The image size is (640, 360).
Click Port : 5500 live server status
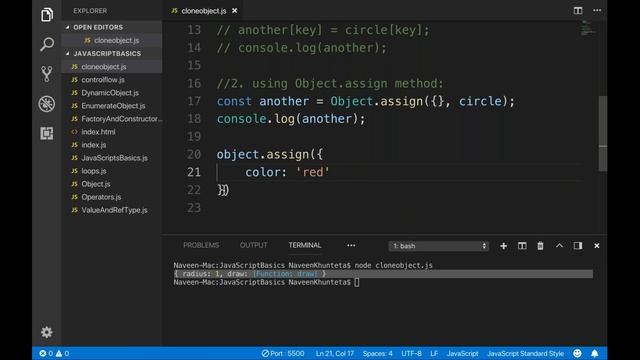coord(283,353)
